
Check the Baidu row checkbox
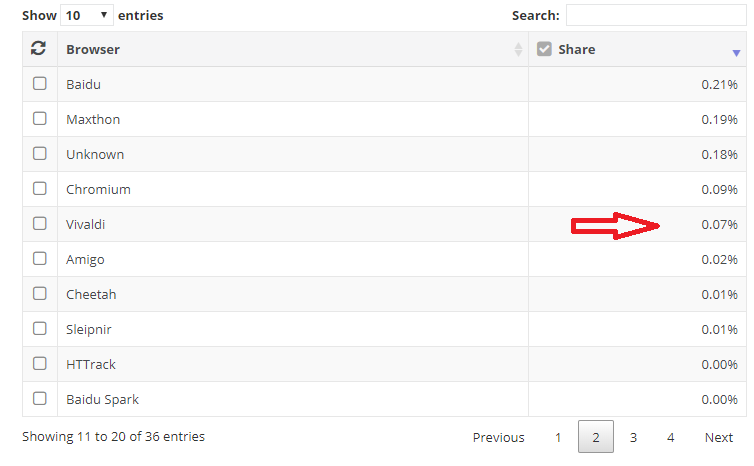pos(40,84)
